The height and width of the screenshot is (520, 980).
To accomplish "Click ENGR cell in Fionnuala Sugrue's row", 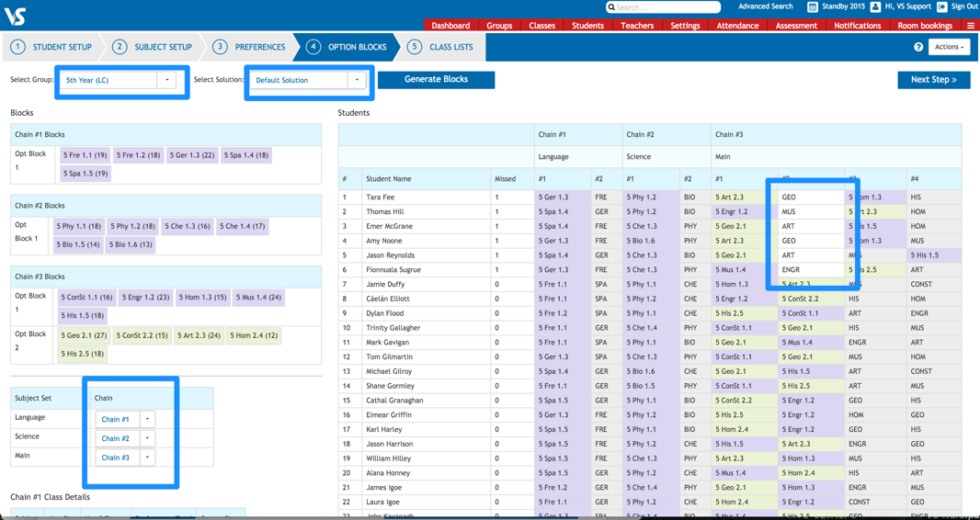I will tap(811, 270).
